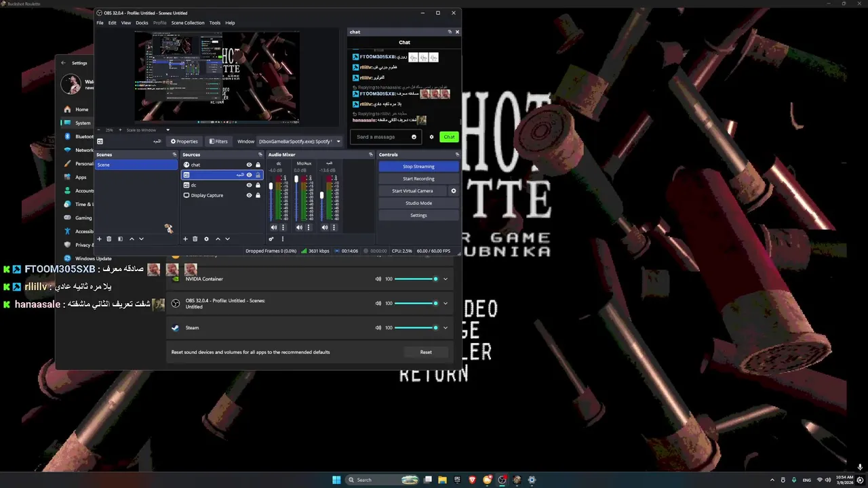Click Start Recording button
868x488 pixels.
click(x=418, y=178)
